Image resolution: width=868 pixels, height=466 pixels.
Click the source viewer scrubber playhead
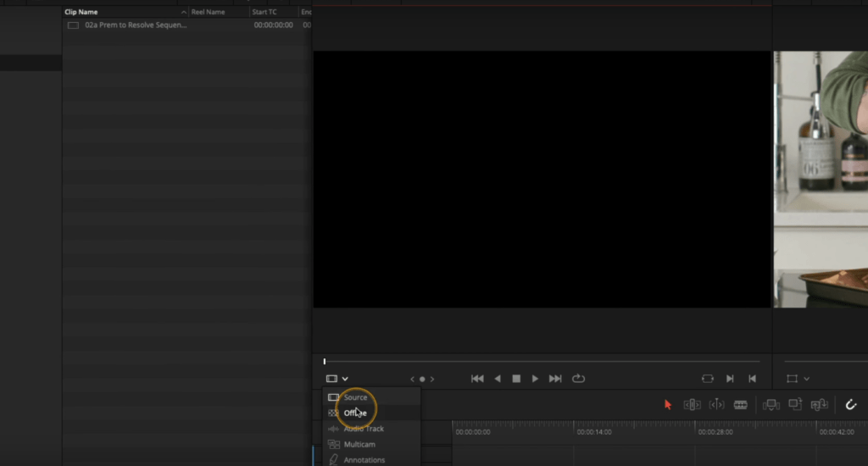(325, 362)
